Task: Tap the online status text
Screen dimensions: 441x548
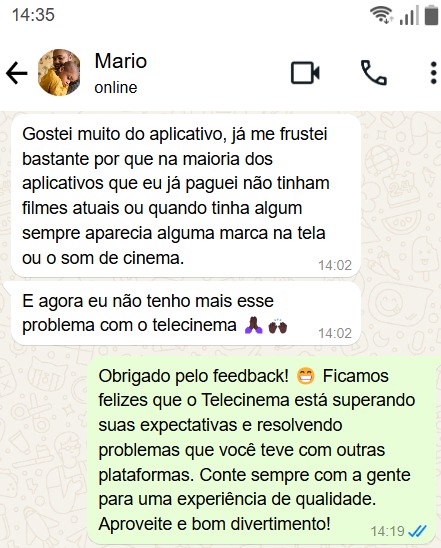Action: [x=116, y=88]
